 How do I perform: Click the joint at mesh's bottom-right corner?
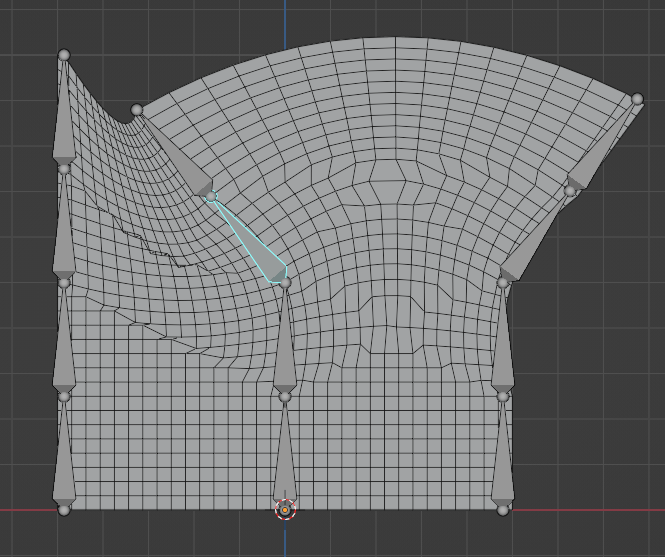(x=503, y=510)
